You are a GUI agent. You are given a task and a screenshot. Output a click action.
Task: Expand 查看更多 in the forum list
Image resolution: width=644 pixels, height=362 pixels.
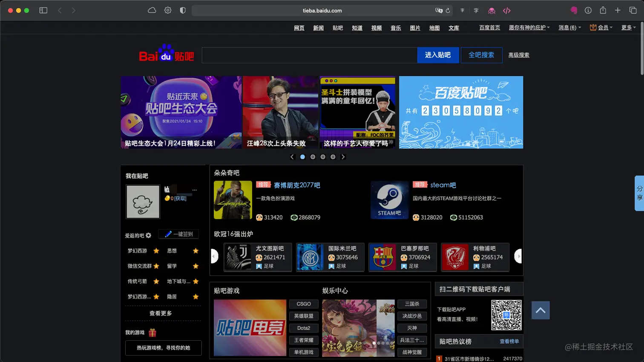click(161, 313)
